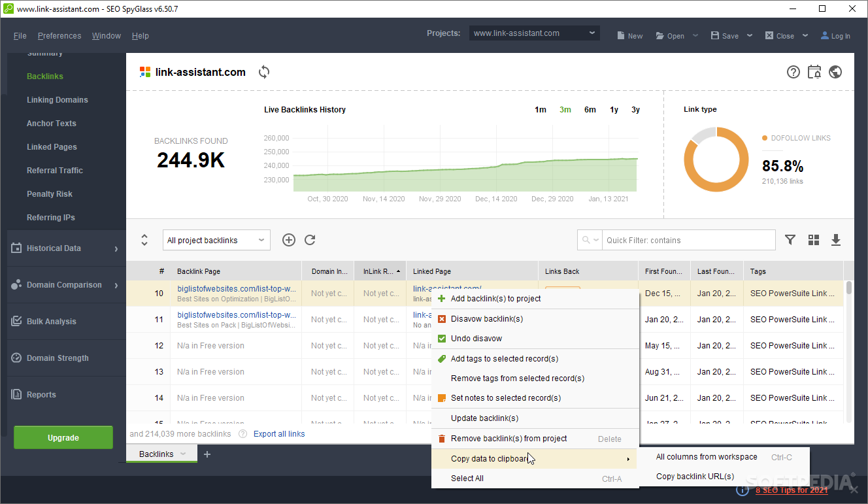
Task: Open the help question mark icon
Action: [x=793, y=72]
